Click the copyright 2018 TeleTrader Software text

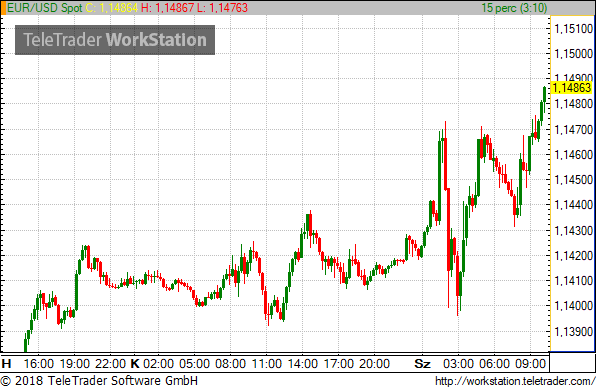point(99,381)
